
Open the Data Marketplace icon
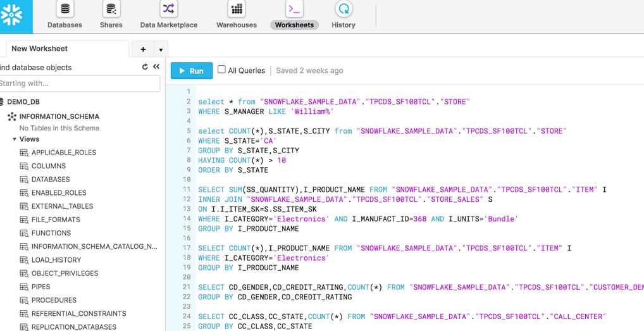(169, 9)
